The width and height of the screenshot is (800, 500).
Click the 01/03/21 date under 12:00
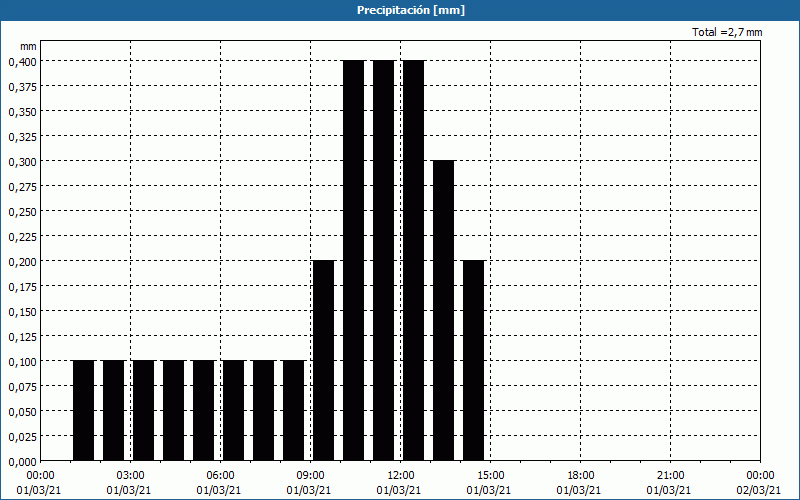point(399,490)
